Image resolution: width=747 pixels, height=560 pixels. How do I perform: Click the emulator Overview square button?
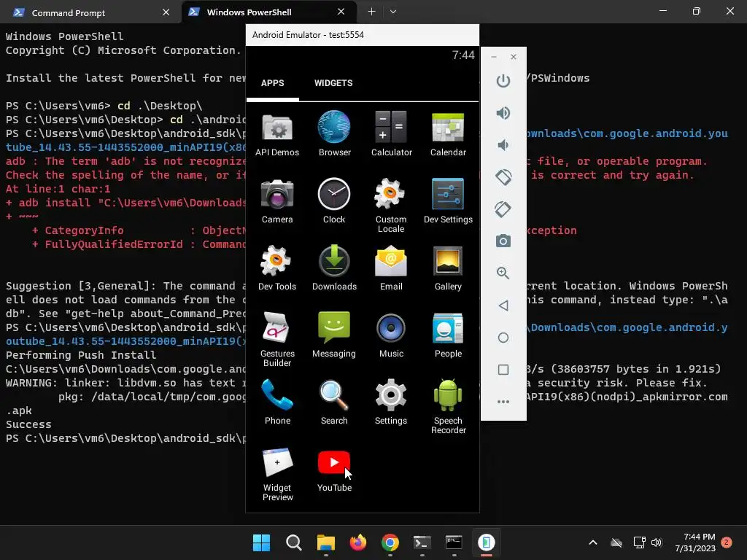503,370
